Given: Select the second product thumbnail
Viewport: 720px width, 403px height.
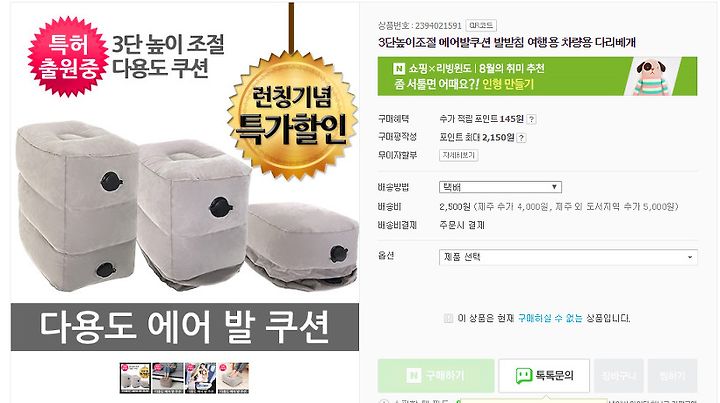Looking at the screenshot, I should click(168, 378).
